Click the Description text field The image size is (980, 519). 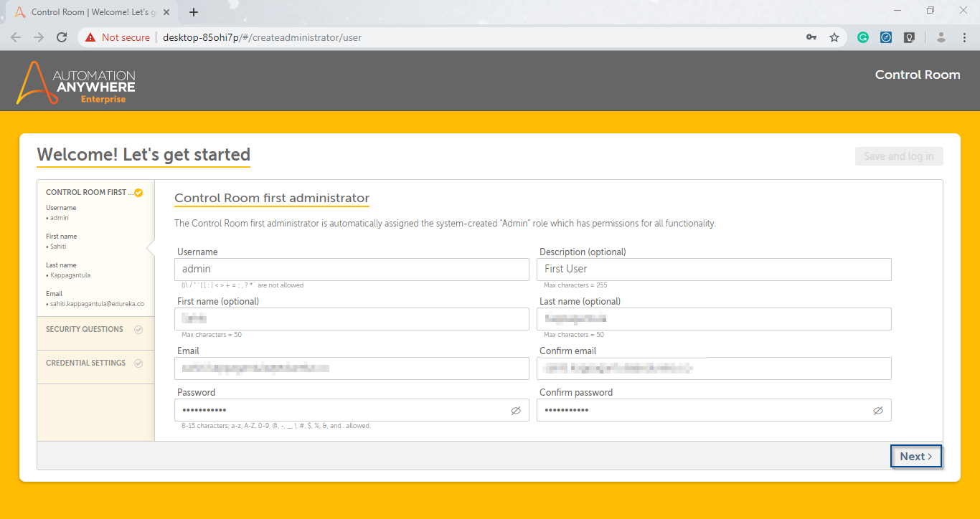tap(714, 270)
